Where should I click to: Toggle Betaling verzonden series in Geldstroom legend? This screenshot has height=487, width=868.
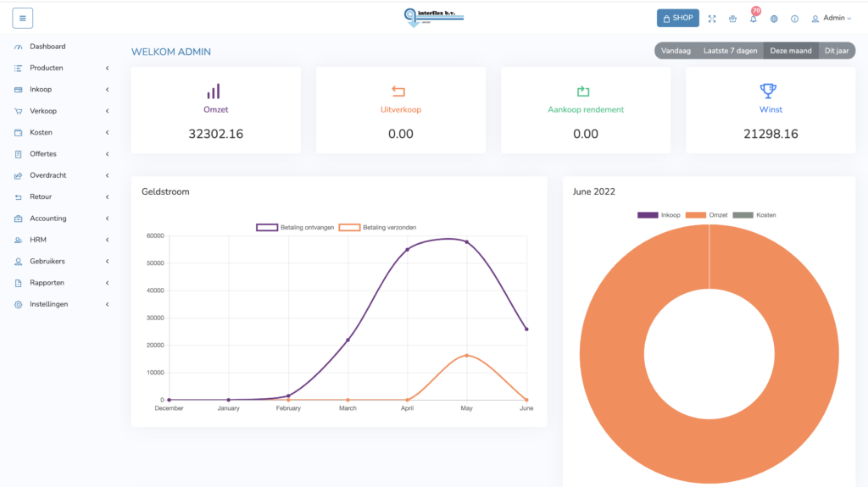pos(377,228)
